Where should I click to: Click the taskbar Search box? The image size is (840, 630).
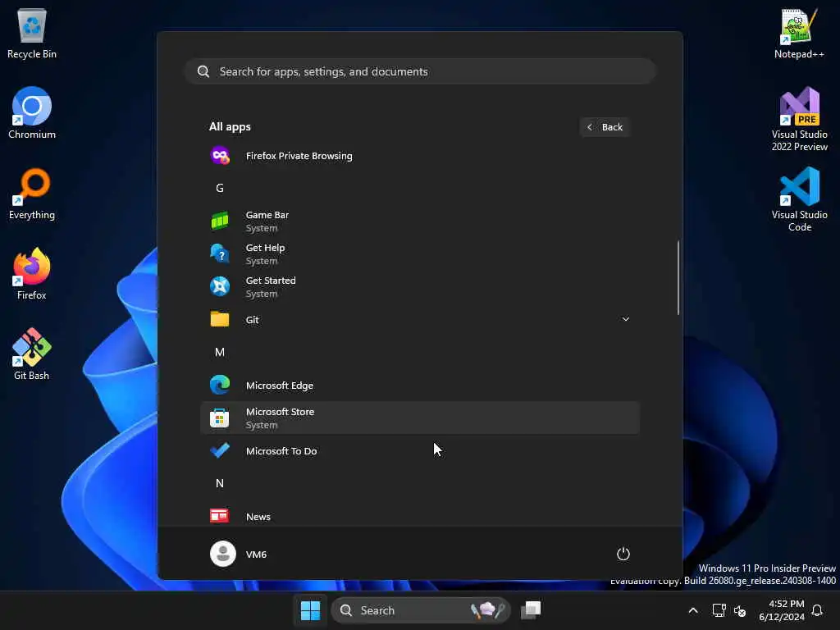(421, 610)
